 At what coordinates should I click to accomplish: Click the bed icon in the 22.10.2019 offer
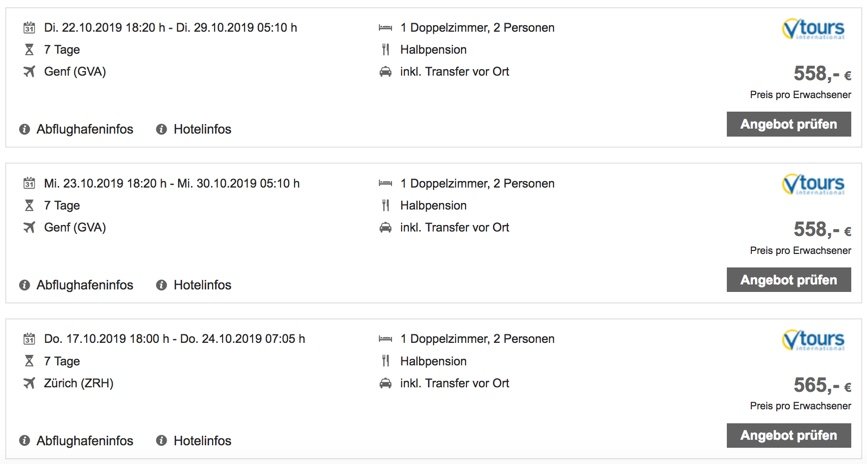tap(385, 28)
